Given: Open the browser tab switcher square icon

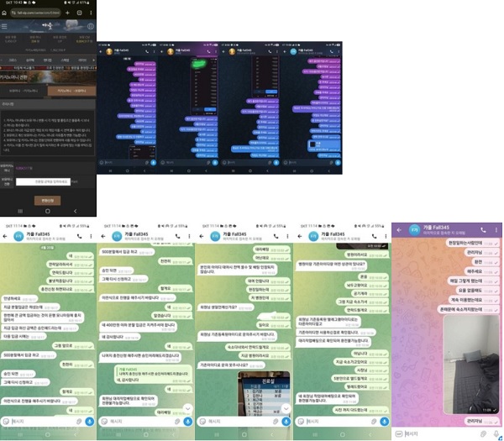Looking at the screenshot, I should pos(80,13).
